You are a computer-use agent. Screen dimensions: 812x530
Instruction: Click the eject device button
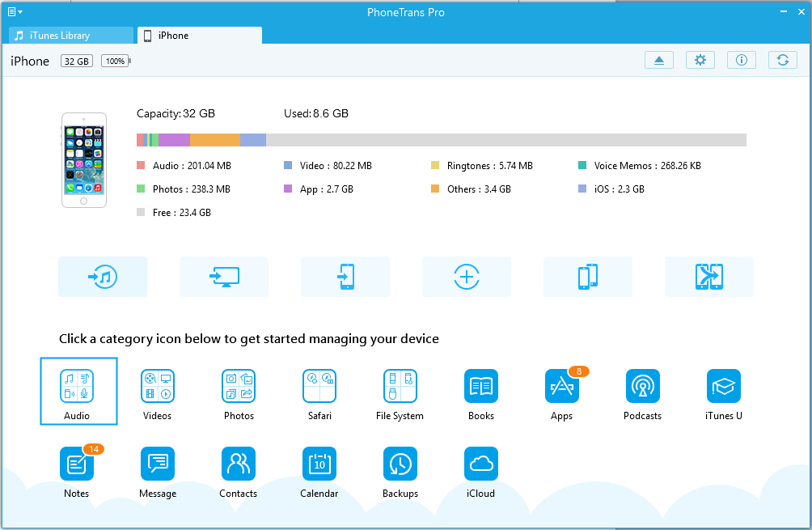659,61
